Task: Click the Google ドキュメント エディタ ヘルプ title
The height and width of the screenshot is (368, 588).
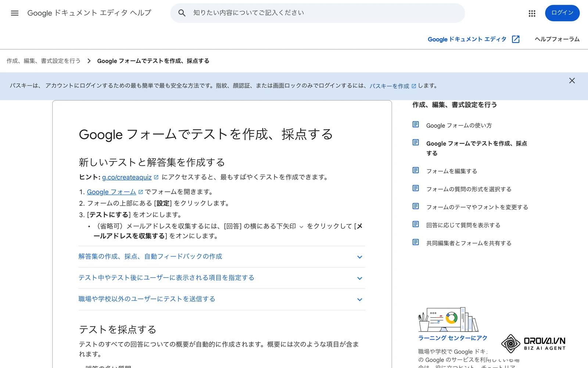Action: pos(89,13)
